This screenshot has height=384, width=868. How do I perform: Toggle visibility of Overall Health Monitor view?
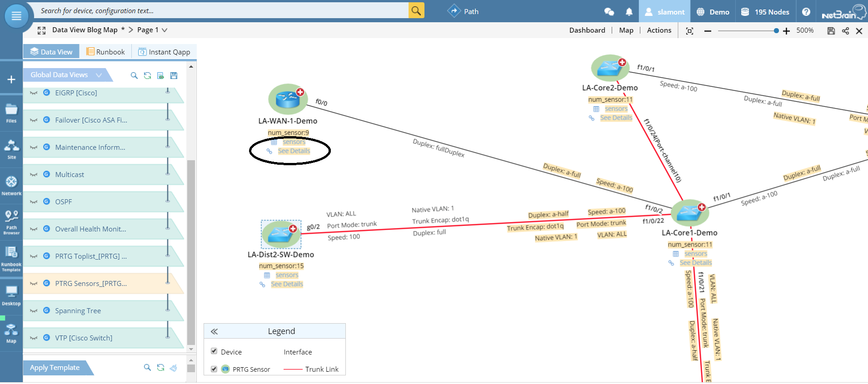point(34,229)
